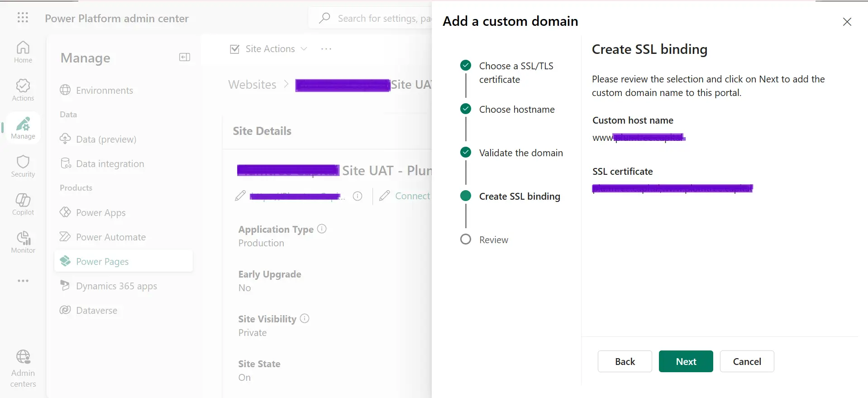
Task: Click the Custom host name label
Action: [633, 120]
